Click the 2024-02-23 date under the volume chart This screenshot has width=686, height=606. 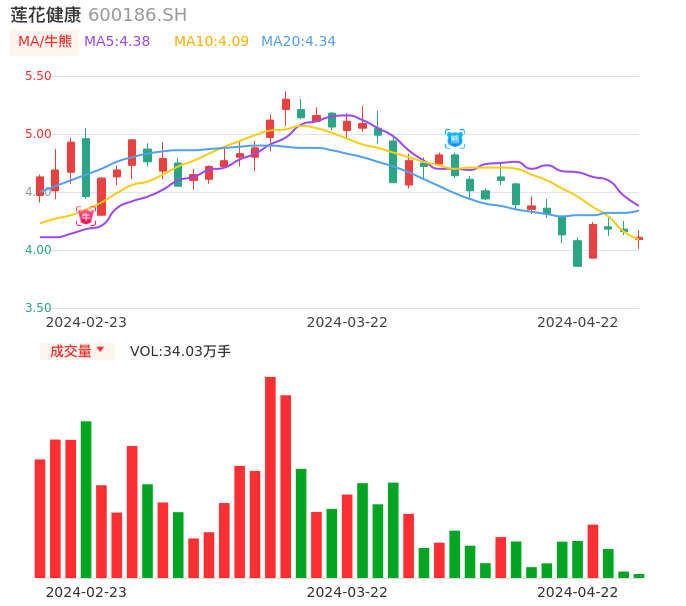click(x=86, y=592)
